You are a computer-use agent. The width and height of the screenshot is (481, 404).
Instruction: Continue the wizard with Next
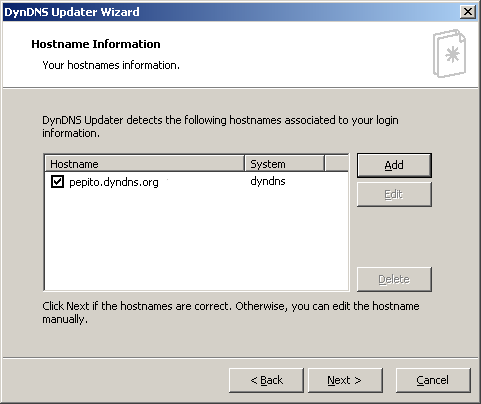(345, 380)
